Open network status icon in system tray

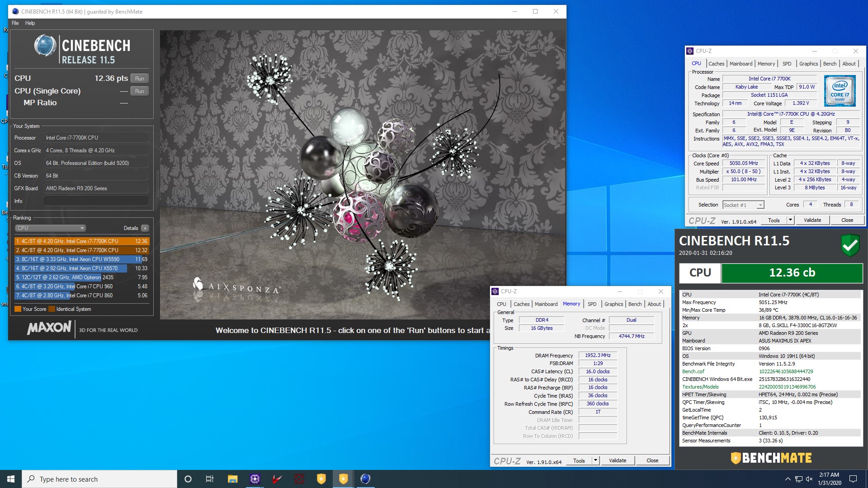pyautogui.click(x=799, y=479)
